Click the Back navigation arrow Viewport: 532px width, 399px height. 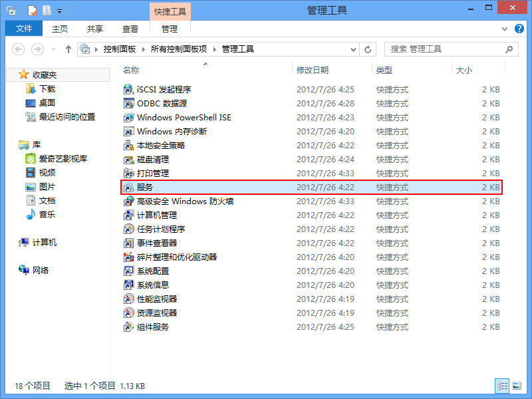coord(19,49)
